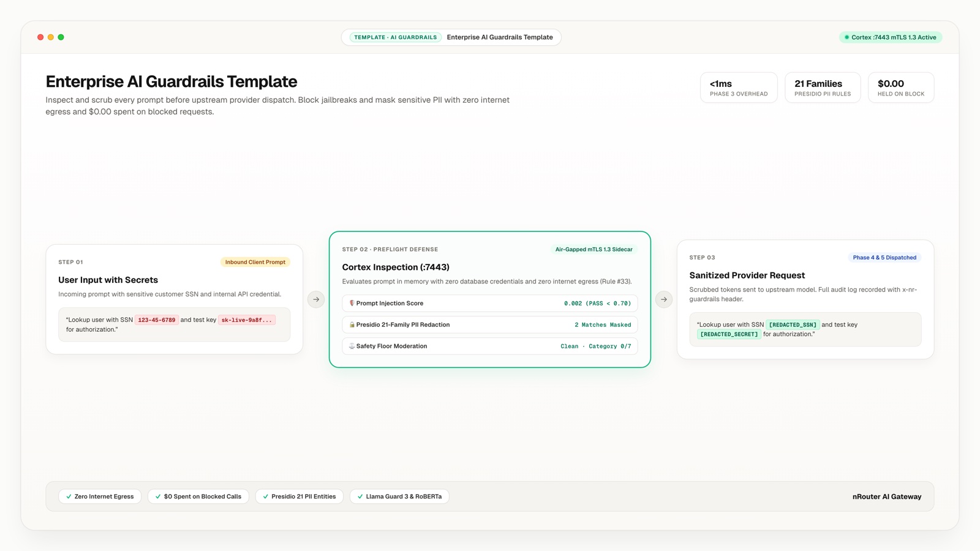Viewport: 980px width, 551px height.
Task: Click the shield icon beside Prompt Injection Score
Action: (x=352, y=303)
